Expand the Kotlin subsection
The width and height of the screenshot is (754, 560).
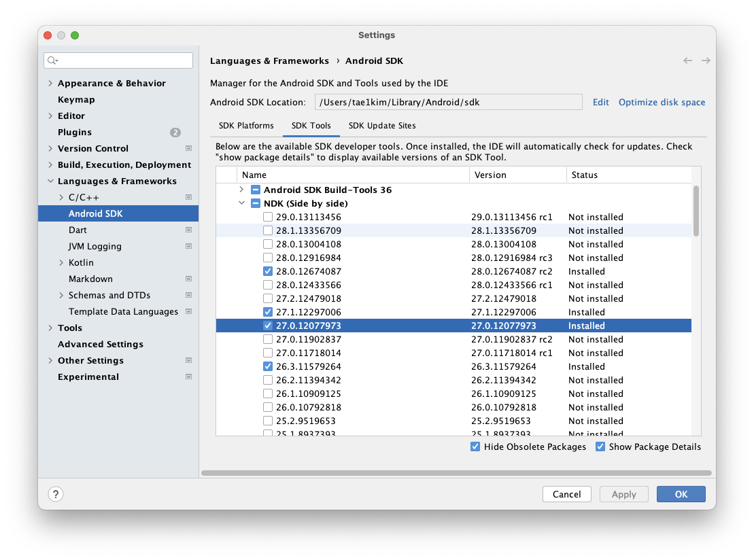61,263
